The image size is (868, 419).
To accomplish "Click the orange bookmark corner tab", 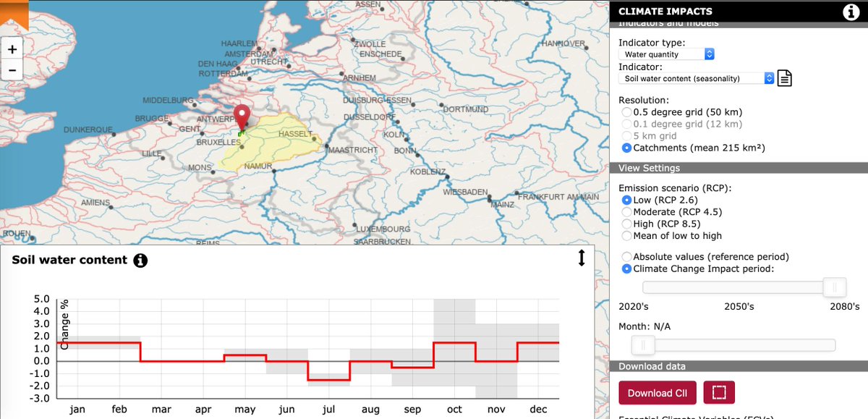I will (14, 13).
